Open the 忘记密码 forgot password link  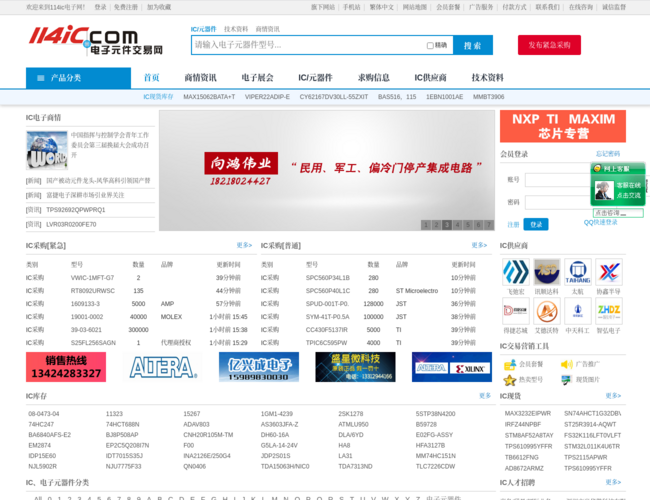(607, 154)
